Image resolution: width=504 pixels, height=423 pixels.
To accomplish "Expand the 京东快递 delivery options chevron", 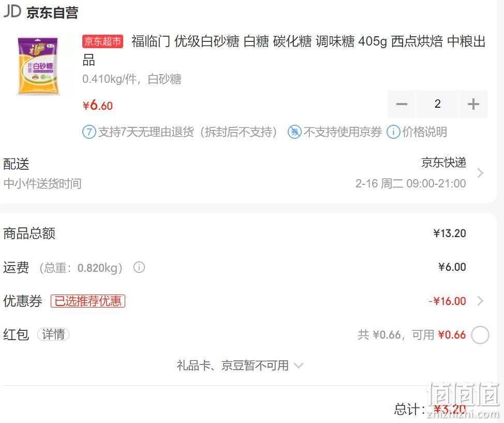I will [480, 173].
